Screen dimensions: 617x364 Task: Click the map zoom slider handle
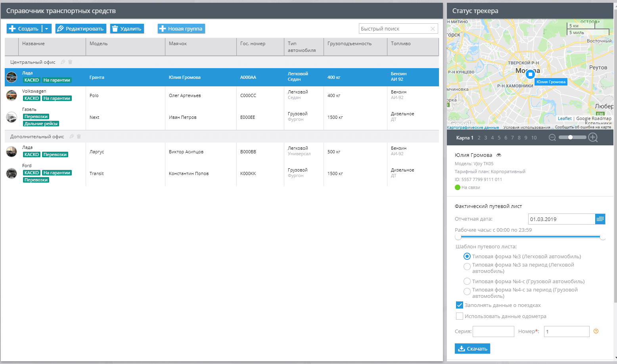point(570,137)
